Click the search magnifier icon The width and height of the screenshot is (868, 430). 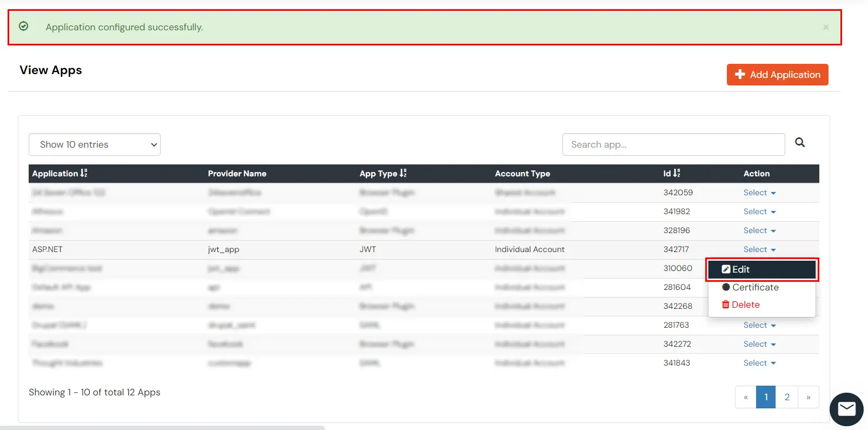click(x=800, y=142)
